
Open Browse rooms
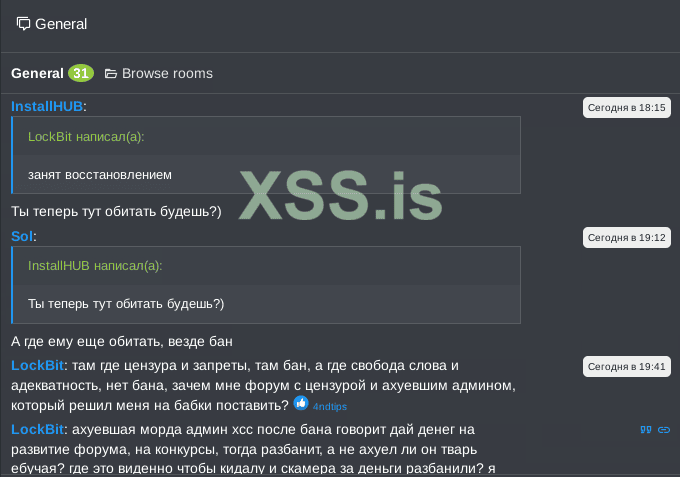coord(167,73)
